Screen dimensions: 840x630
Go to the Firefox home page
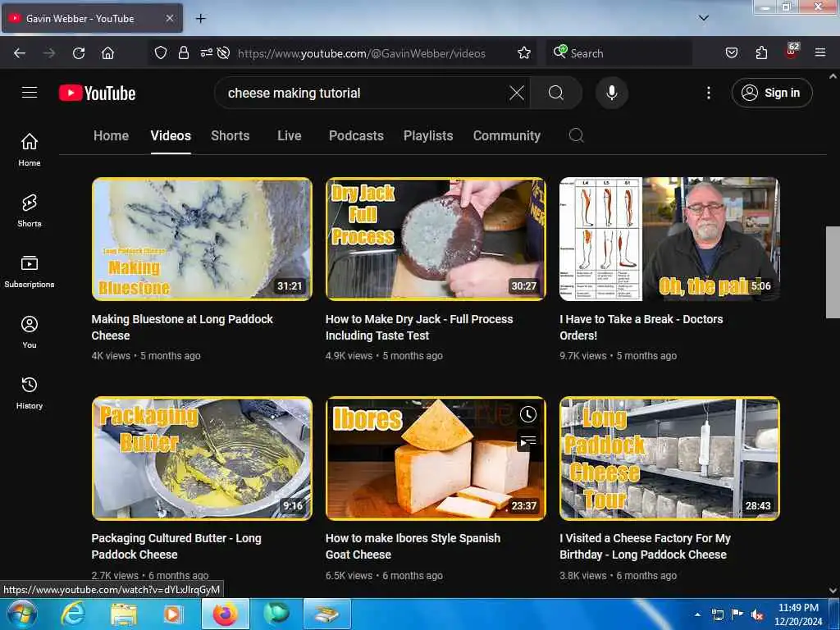click(x=107, y=53)
